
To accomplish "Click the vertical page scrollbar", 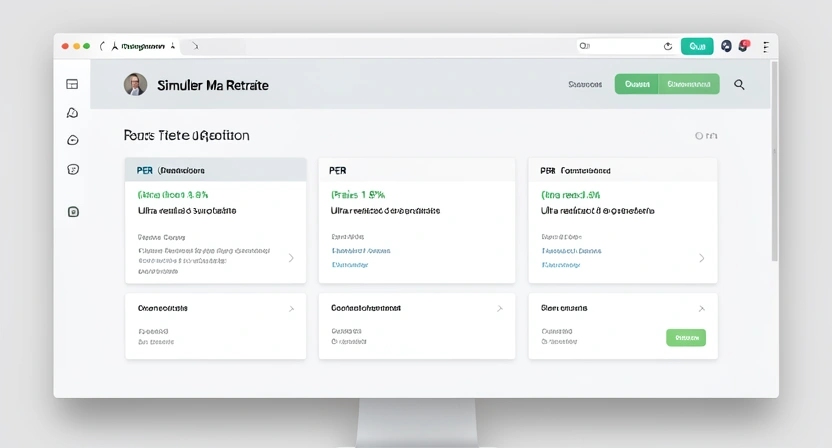I will pyautogui.click(x=775, y=161).
